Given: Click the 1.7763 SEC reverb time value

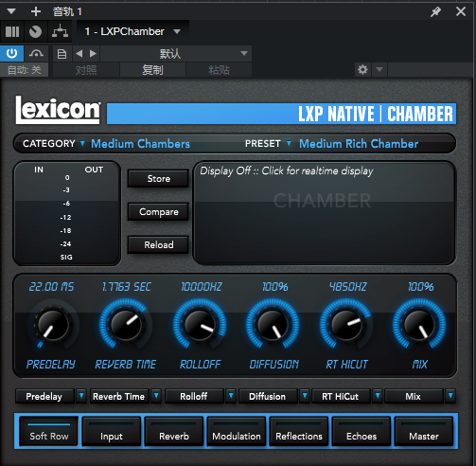Looking at the screenshot, I should [x=126, y=287].
